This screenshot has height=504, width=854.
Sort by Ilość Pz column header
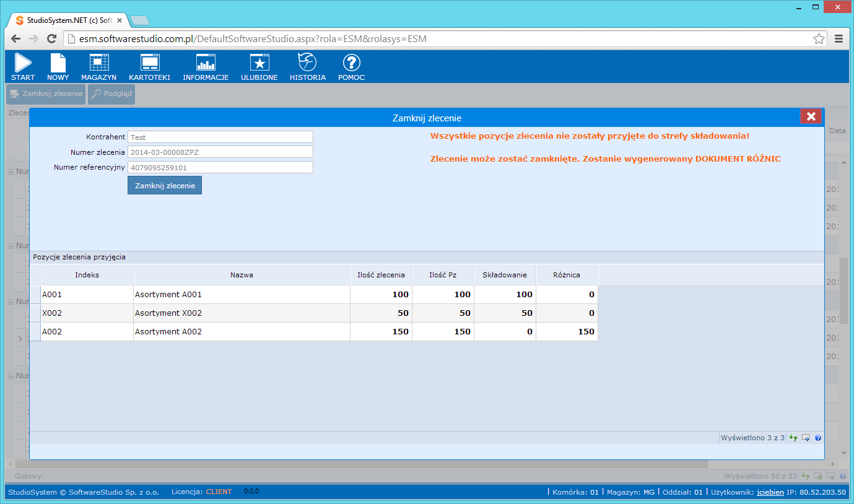[x=443, y=275]
